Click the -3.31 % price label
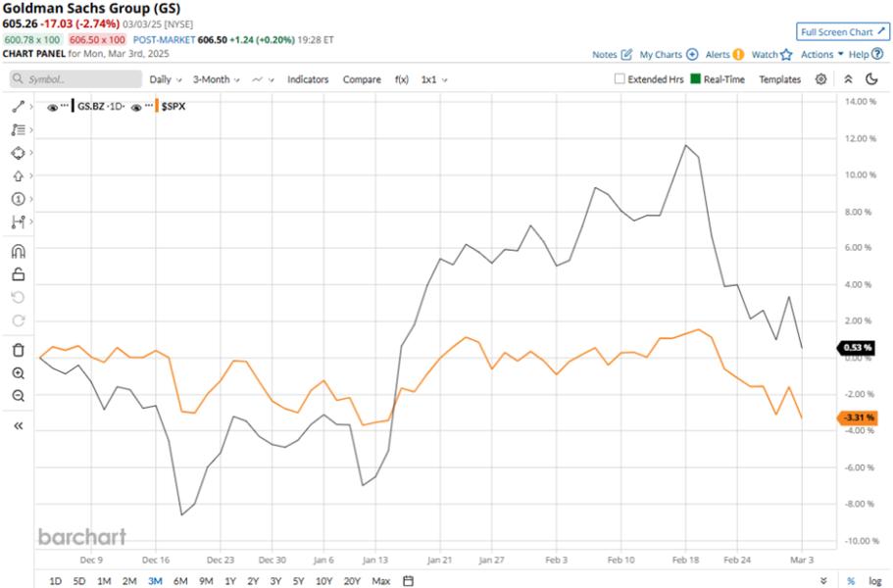The height and width of the screenshot is (588, 893). pyautogui.click(x=856, y=417)
